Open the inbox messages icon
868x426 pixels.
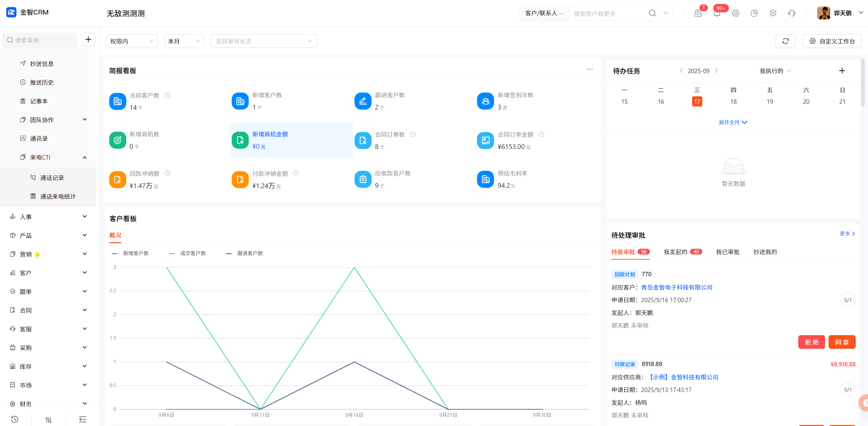point(698,13)
